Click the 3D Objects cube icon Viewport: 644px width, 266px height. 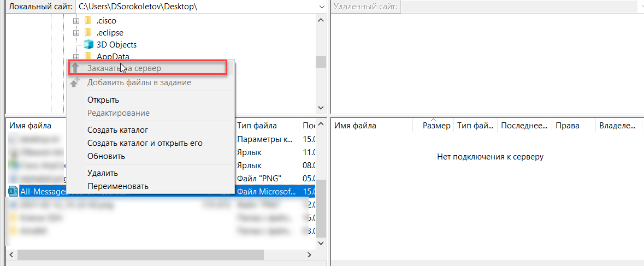tap(87, 45)
